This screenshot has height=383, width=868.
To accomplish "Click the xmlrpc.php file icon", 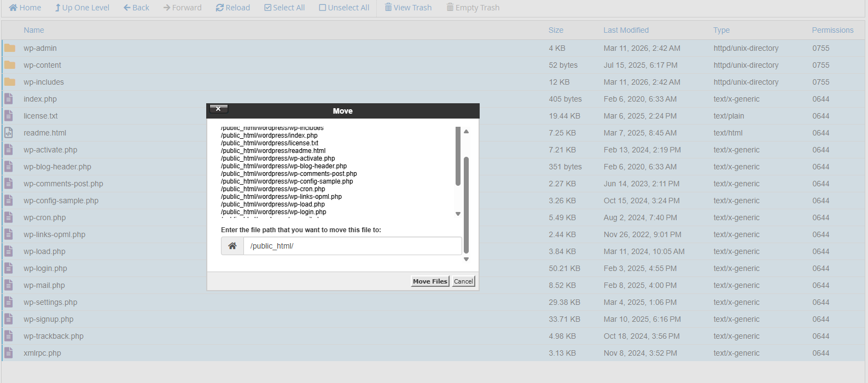I will (9, 353).
